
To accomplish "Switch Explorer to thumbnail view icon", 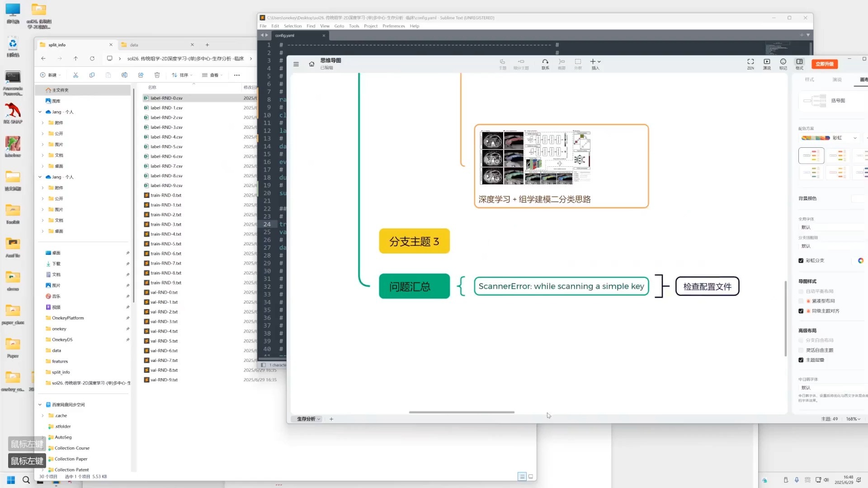I will (x=531, y=476).
